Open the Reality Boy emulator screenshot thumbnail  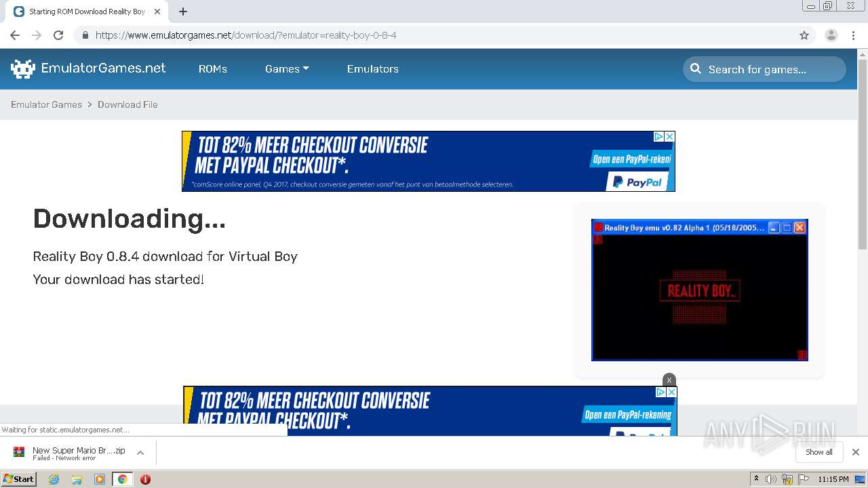(700, 290)
